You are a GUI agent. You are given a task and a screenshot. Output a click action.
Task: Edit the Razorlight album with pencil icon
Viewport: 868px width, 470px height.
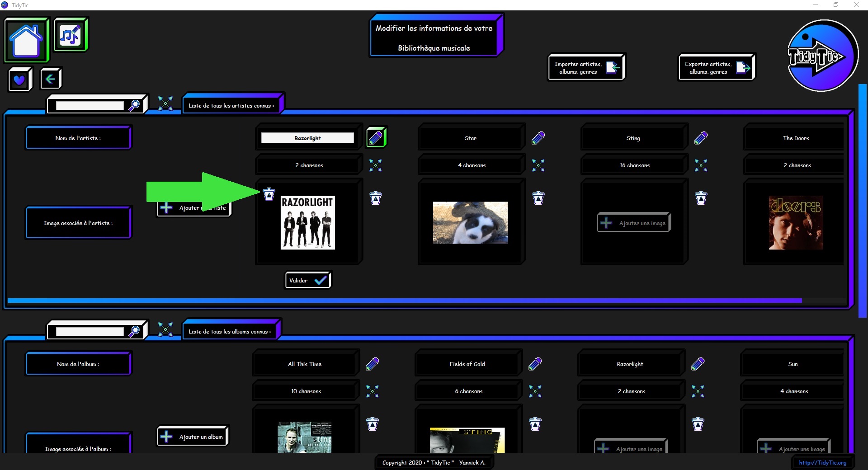click(x=698, y=364)
